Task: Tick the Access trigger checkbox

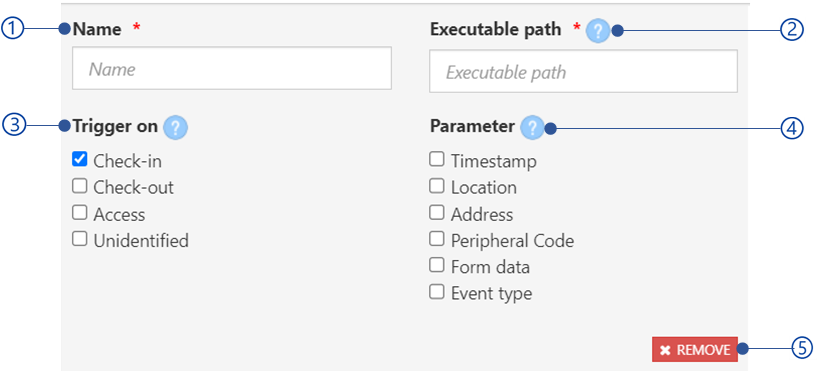Action: pos(79,213)
